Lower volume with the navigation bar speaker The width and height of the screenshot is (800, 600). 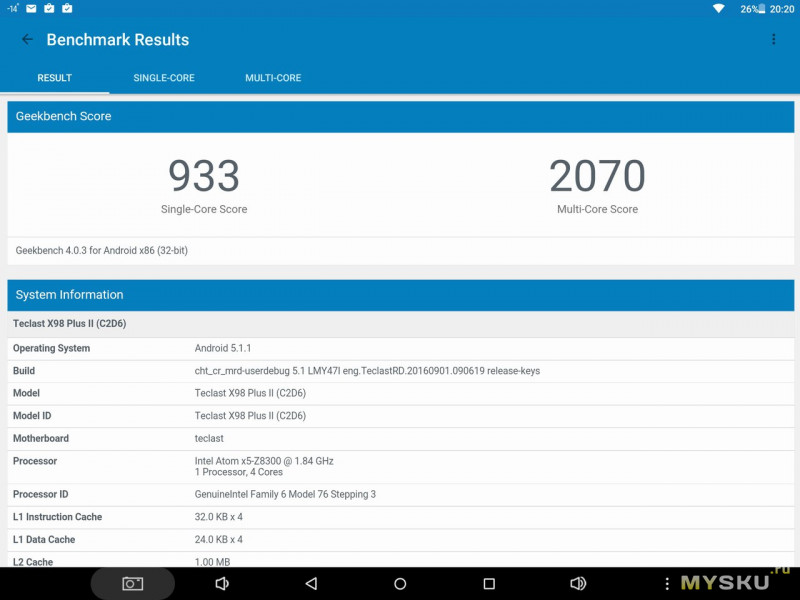pos(222,583)
